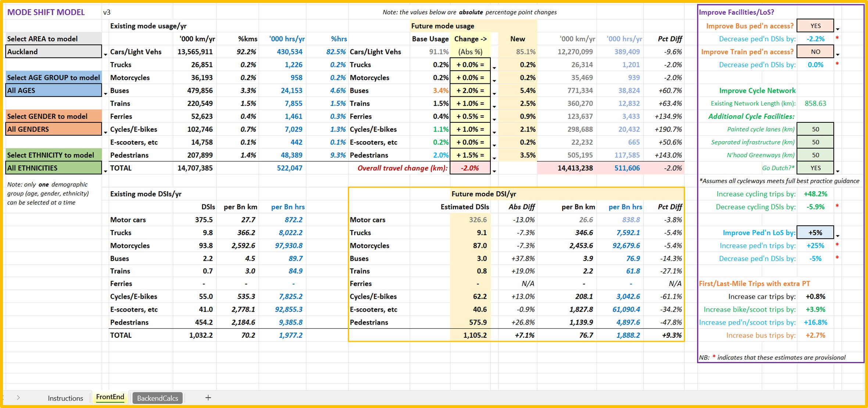Click the Trains +1.0% change cell

[x=470, y=104]
